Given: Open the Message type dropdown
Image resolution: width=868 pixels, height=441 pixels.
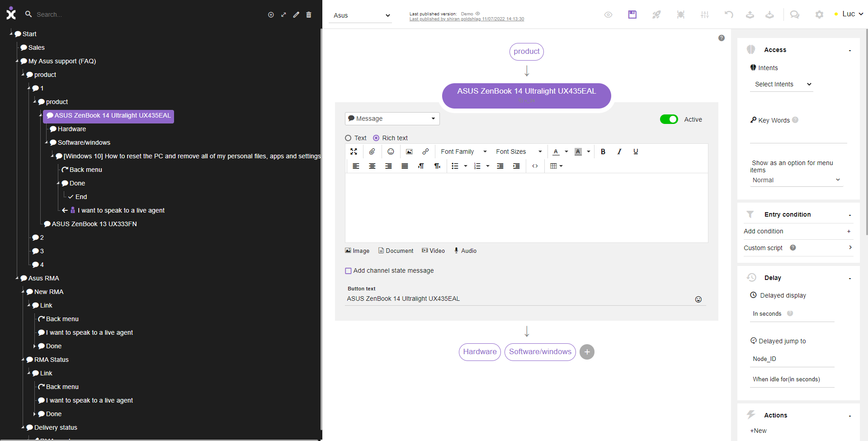Looking at the screenshot, I should (x=392, y=119).
